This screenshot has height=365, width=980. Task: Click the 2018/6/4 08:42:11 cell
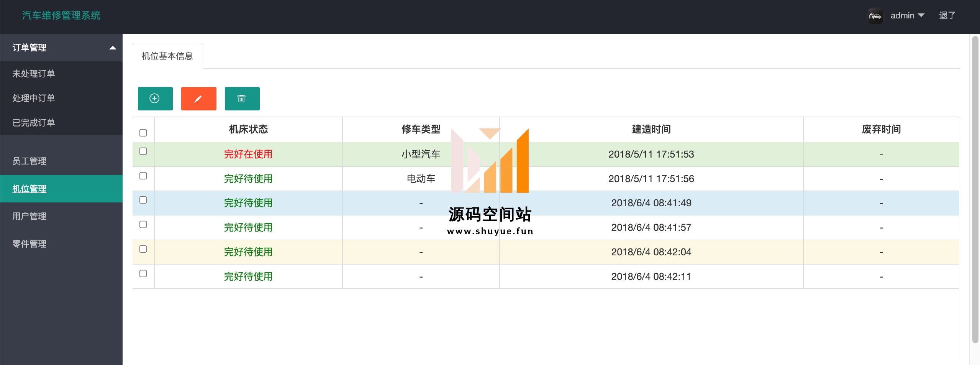(x=651, y=276)
